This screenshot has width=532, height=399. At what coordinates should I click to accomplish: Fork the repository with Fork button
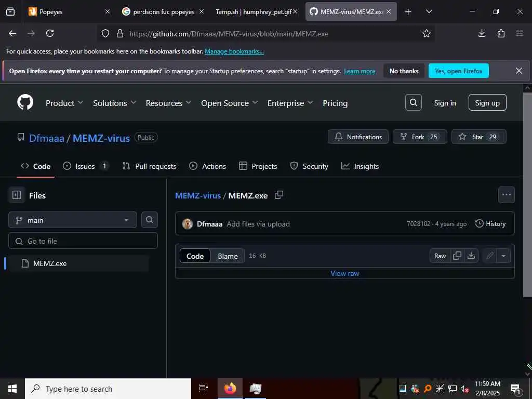click(420, 137)
